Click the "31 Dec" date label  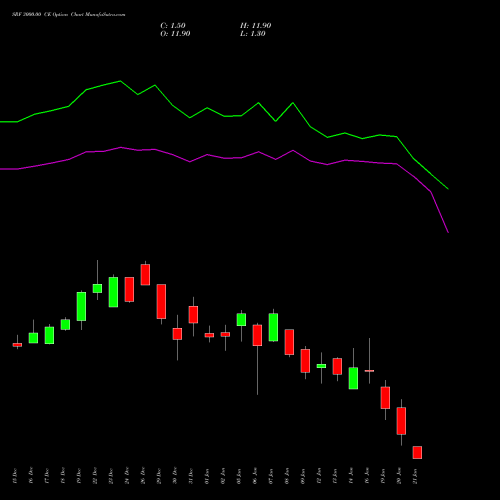pos(190,476)
